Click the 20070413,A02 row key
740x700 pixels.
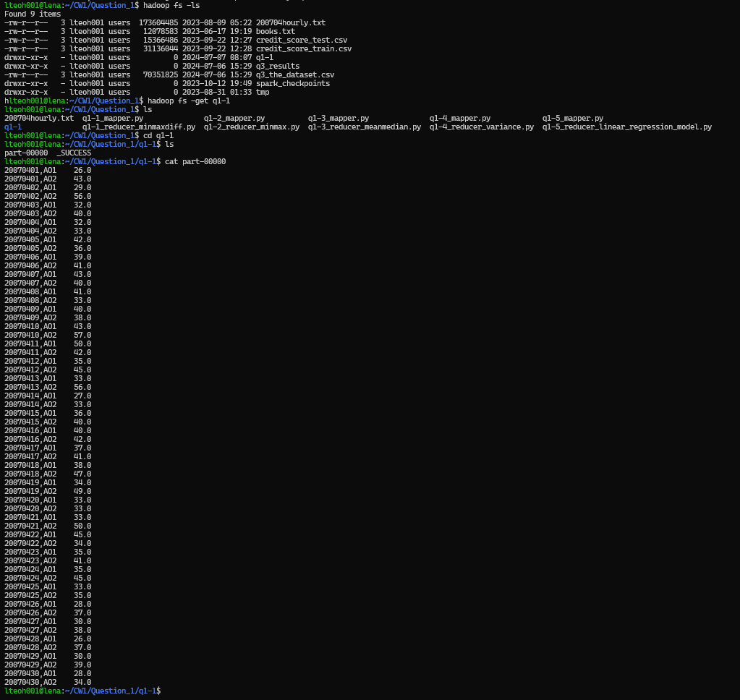click(30, 388)
